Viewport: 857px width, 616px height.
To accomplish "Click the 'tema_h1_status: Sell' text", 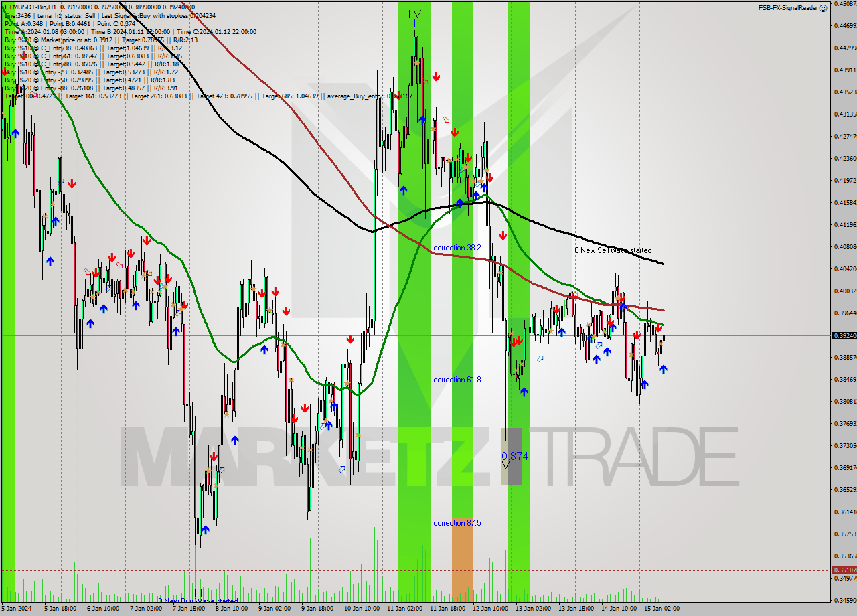I will 65,15.
